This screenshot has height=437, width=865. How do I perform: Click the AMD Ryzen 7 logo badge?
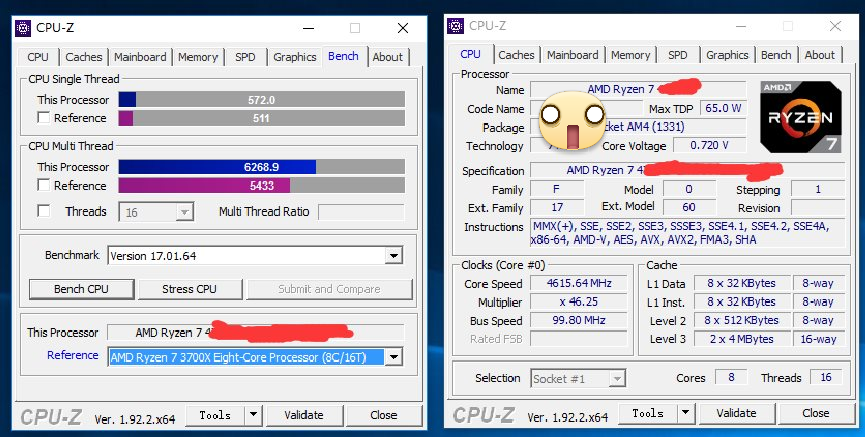pos(800,115)
